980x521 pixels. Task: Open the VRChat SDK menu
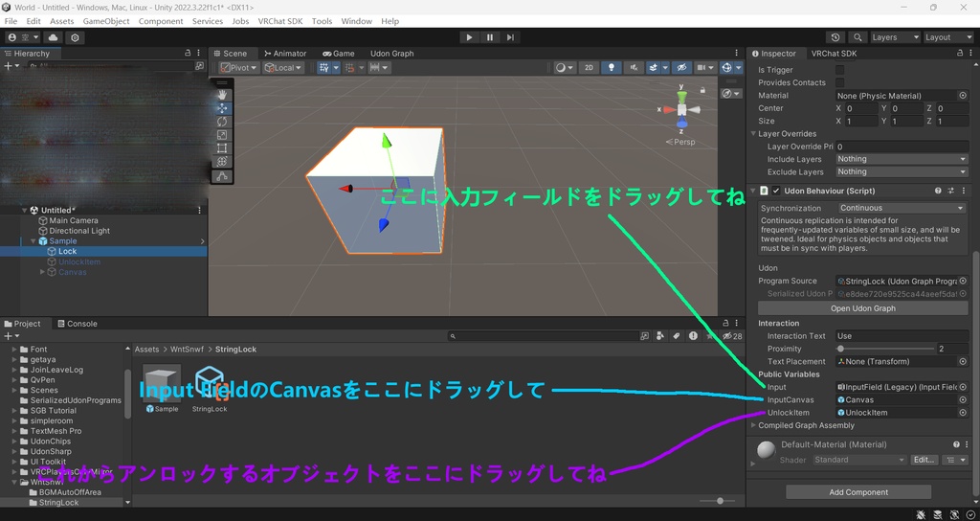pyautogui.click(x=280, y=21)
